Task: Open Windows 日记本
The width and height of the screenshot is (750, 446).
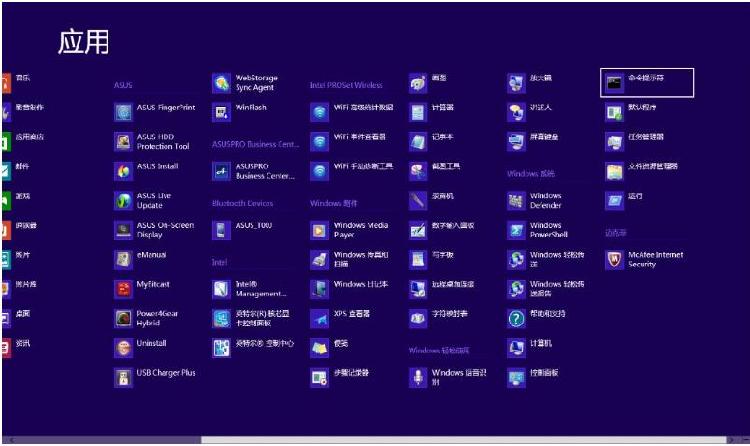Action: 349,289
